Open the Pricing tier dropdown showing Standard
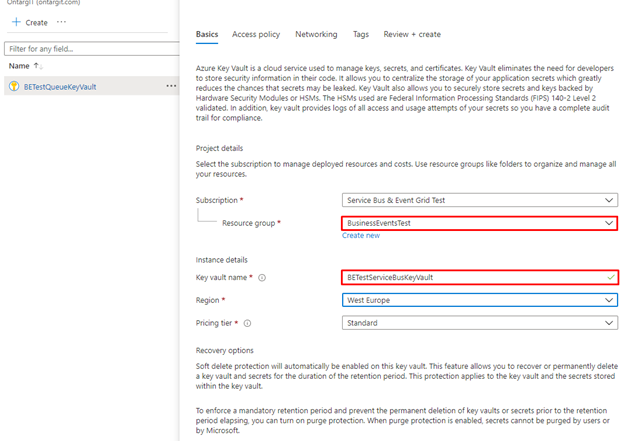 pos(480,323)
